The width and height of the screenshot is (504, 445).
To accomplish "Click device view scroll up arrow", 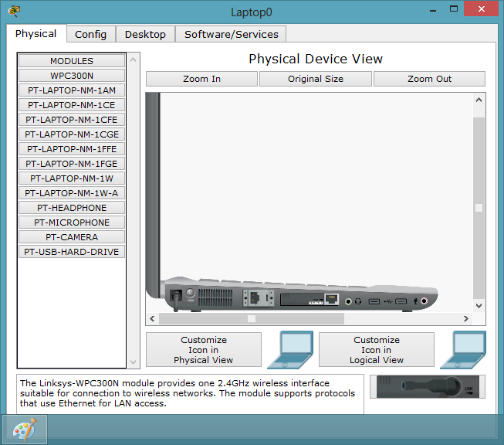I will [x=479, y=100].
